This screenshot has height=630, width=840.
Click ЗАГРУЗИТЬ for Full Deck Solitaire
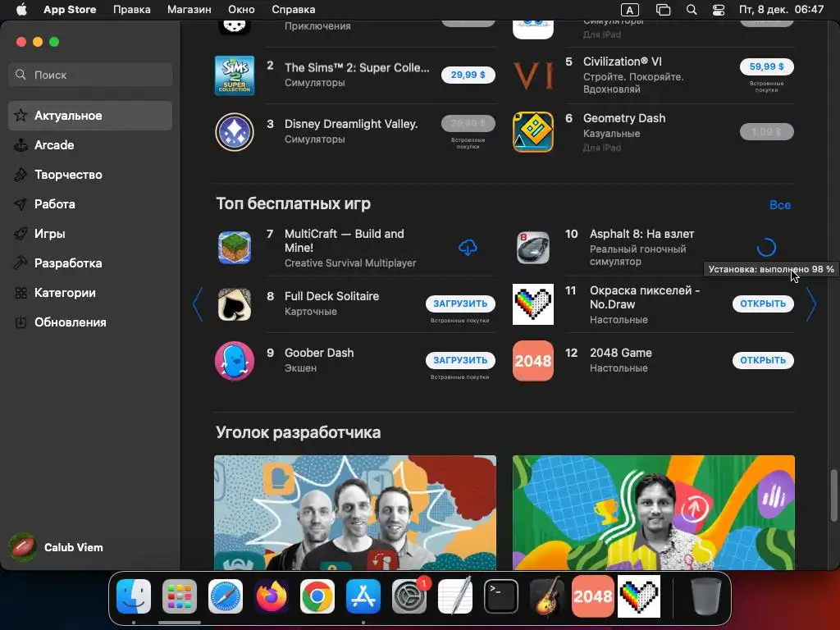[460, 304]
